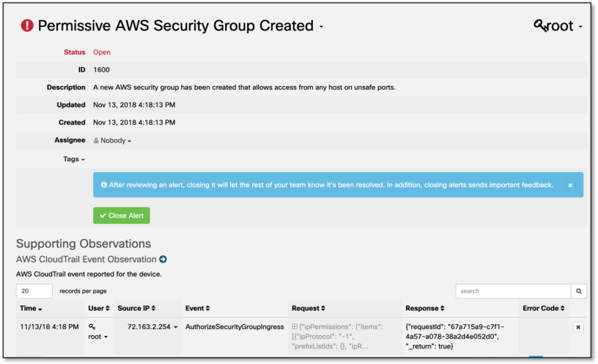Sort table by Time column
598x364 pixels.
pos(31,308)
